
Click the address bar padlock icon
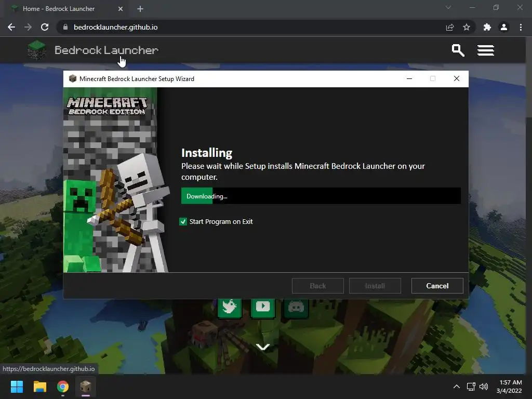click(65, 27)
